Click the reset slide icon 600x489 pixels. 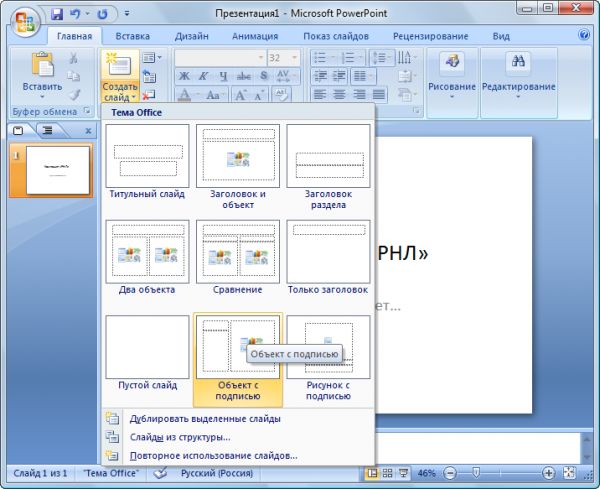click(149, 76)
